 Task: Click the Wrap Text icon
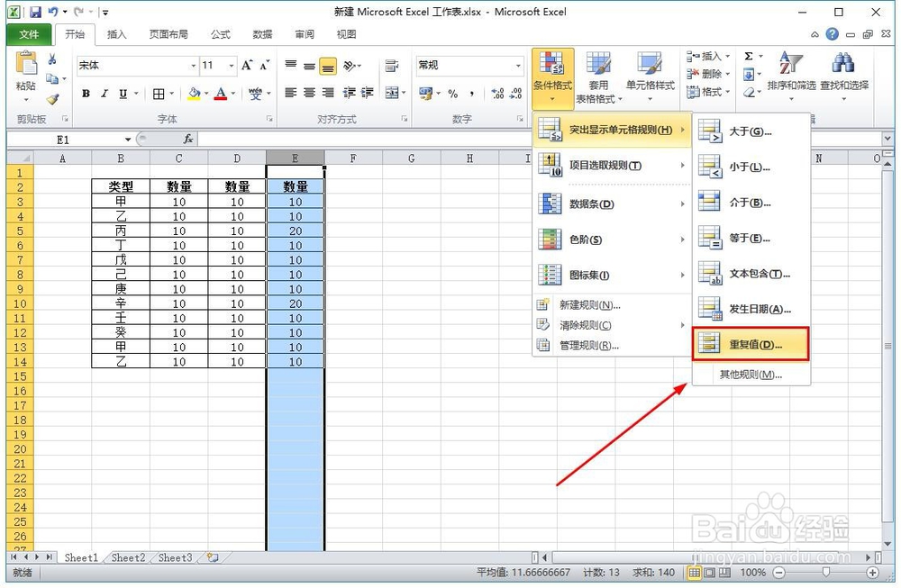coord(392,66)
